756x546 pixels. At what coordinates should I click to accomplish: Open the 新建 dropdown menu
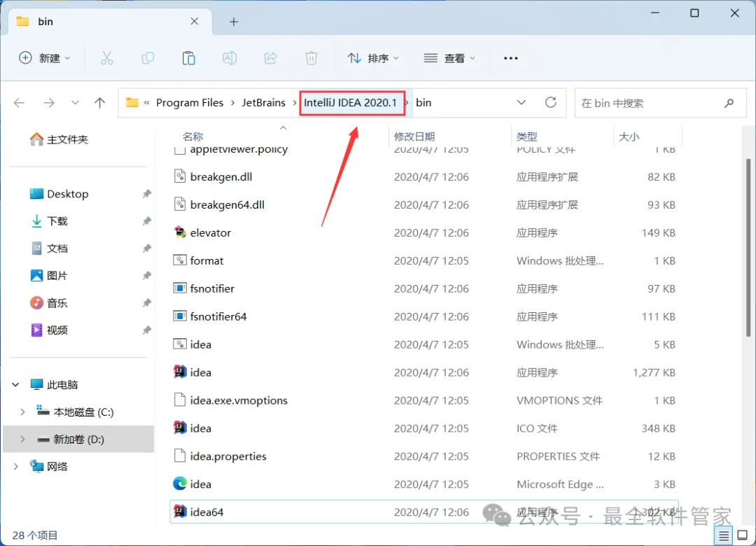tap(45, 58)
